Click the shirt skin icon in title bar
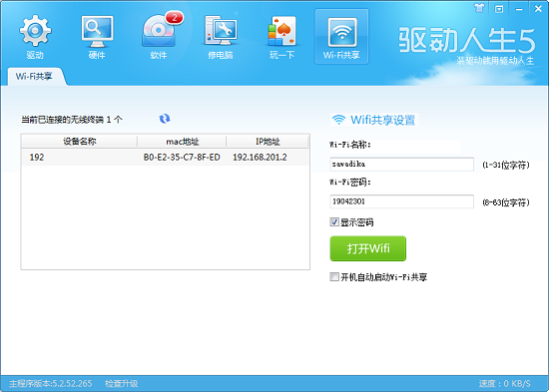 click(x=479, y=8)
